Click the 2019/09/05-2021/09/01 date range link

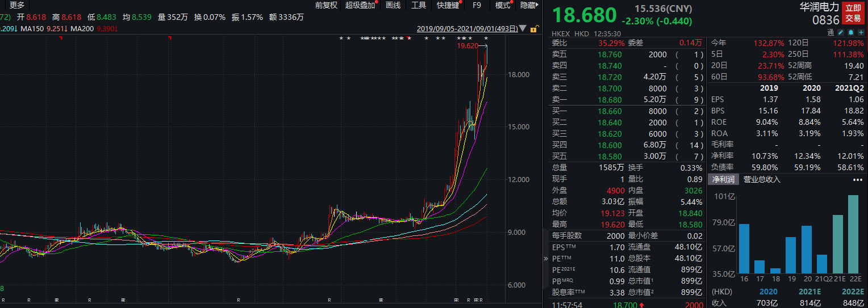(x=468, y=28)
